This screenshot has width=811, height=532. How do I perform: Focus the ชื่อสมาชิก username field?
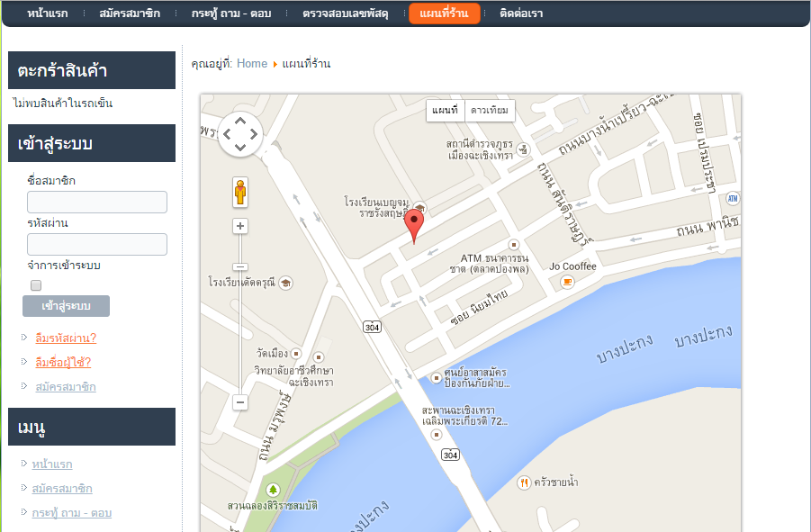pyautogui.click(x=97, y=203)
